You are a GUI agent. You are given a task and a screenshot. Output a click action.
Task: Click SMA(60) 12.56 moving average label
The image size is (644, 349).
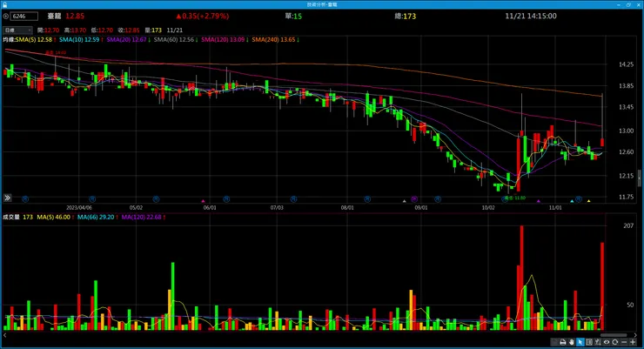176,40
